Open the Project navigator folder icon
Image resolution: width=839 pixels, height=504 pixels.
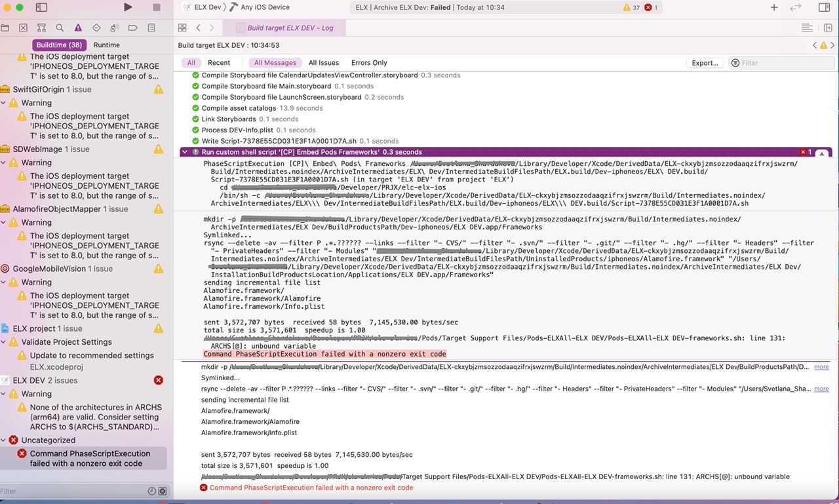(5, 28)
